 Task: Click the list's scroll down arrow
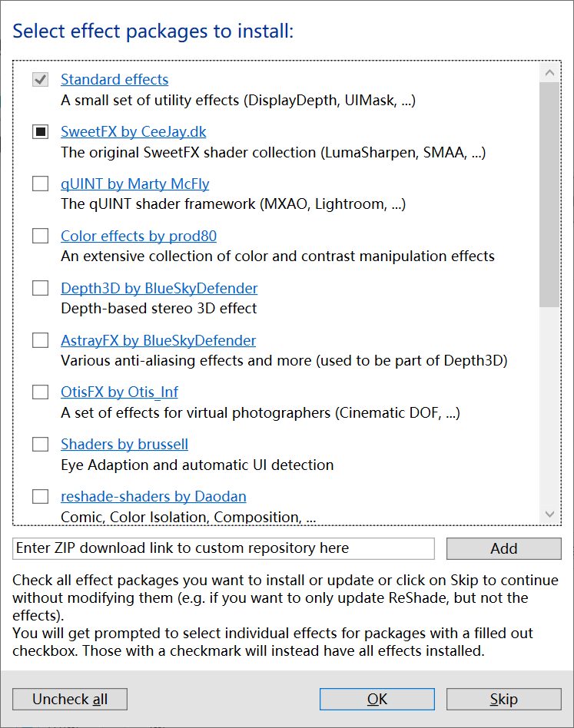click(550, 514)
